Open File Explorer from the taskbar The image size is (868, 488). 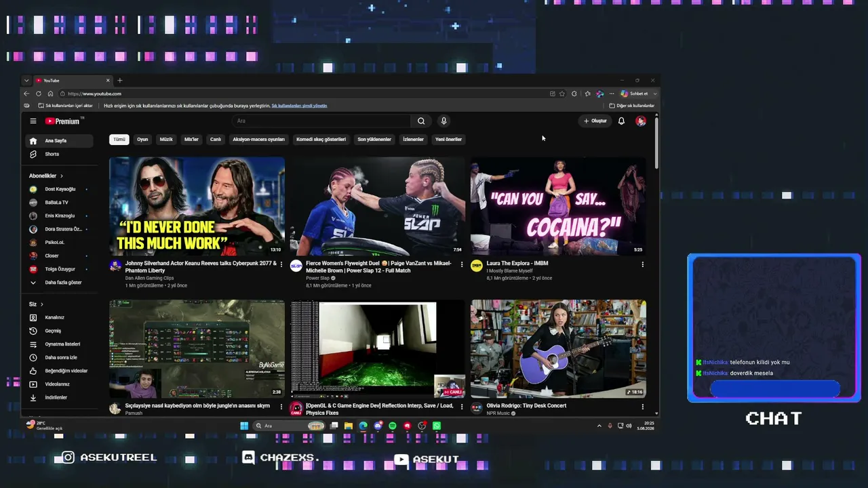coord(349,426)
